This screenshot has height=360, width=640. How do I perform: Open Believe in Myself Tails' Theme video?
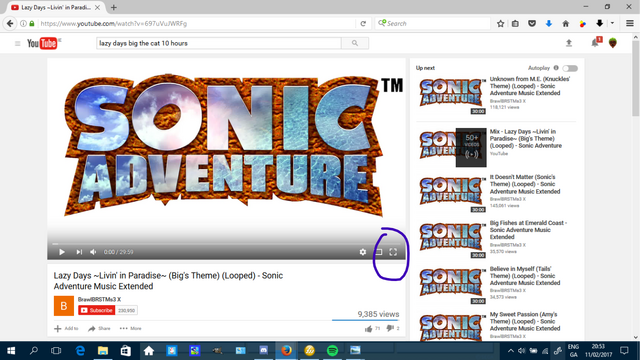pyautogui.click(x=525, y=276)
